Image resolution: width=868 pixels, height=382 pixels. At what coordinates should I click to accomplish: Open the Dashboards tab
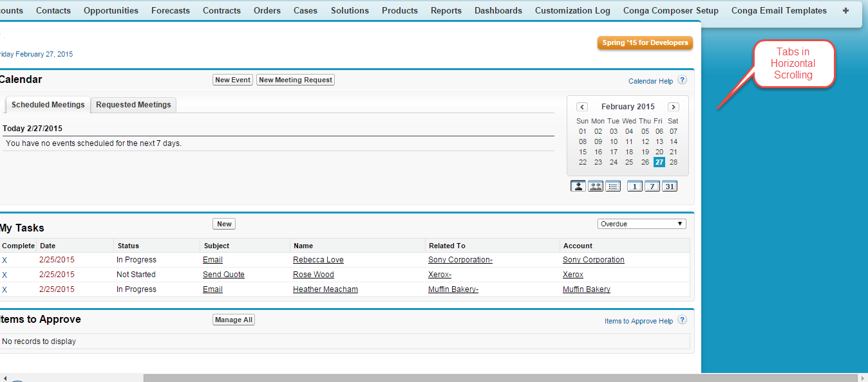498,10
